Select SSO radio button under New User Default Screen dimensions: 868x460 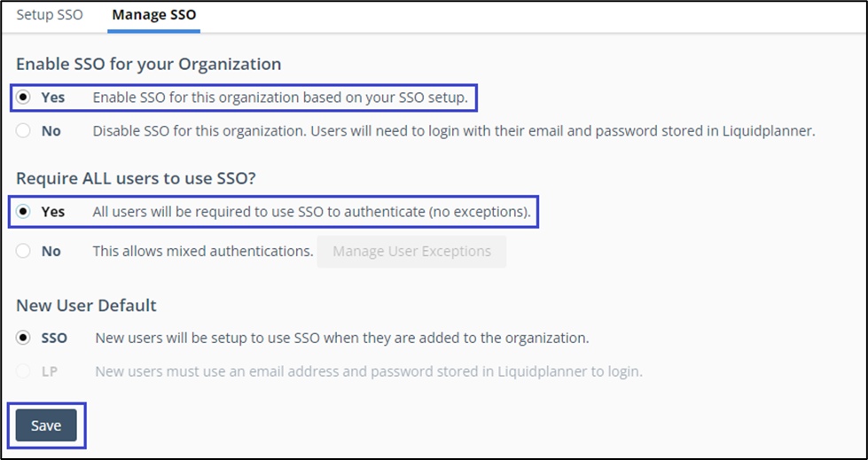click(24, 338)
